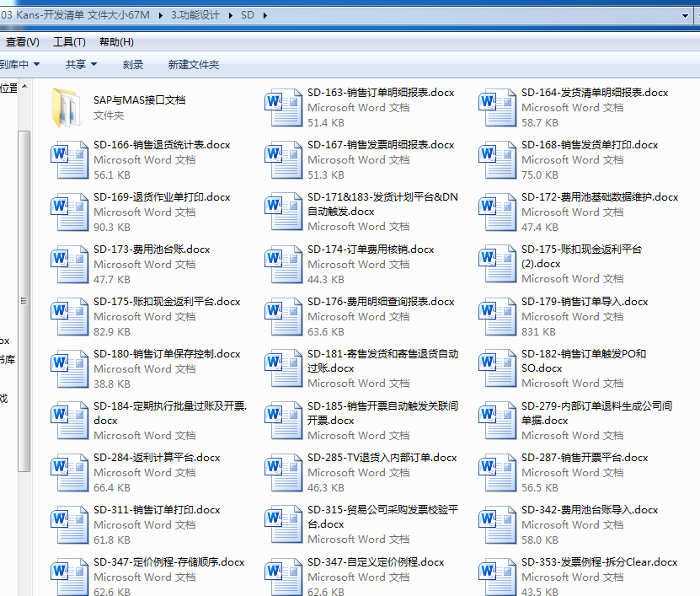Select Word icon for SD-164-发货清单明细报表.docx

coord(497,107)
